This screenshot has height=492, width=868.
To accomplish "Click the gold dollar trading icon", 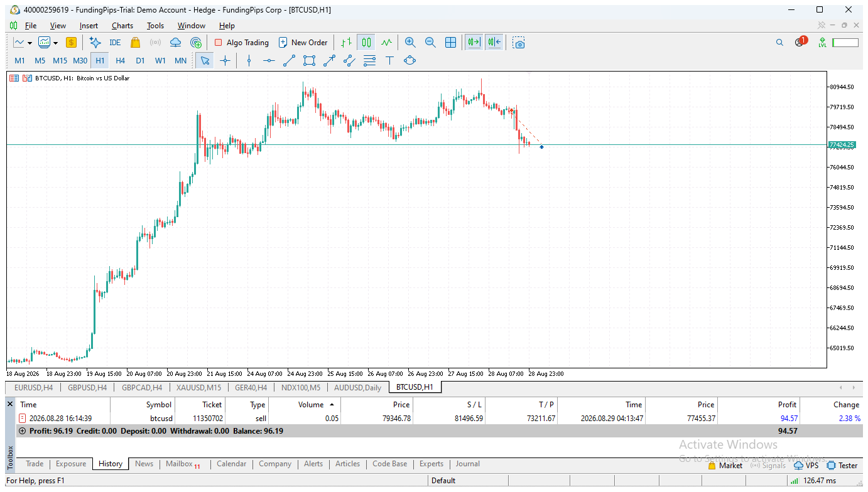I will [71, 43].
